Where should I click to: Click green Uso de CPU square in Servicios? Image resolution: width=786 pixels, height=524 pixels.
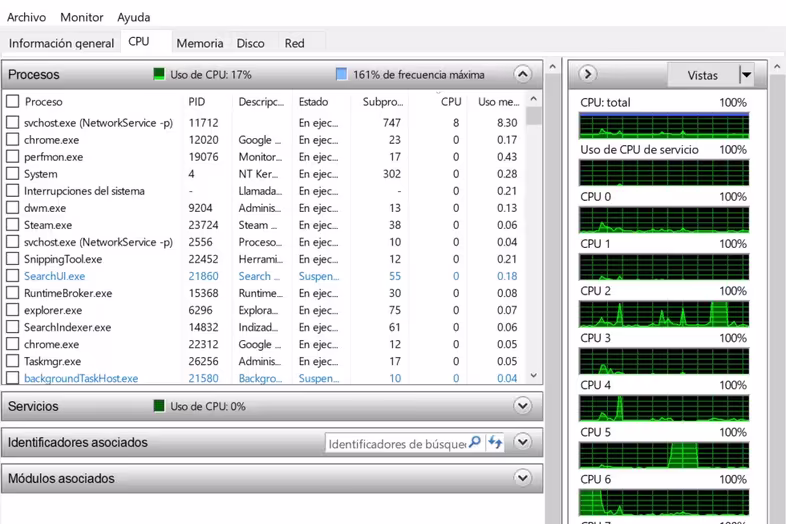click(158, 406)
